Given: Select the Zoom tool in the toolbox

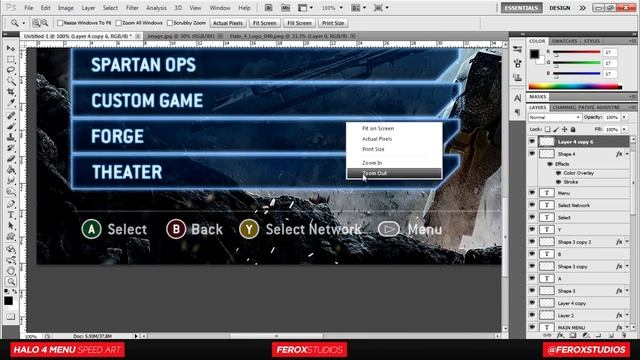Looking at the screenshot, I should 11,281.
